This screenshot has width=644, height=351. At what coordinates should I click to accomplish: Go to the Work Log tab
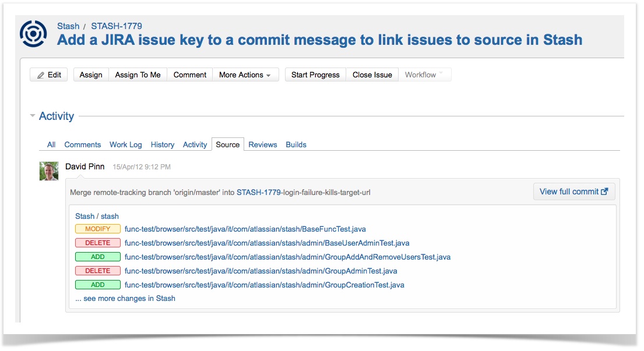(125, 144)
